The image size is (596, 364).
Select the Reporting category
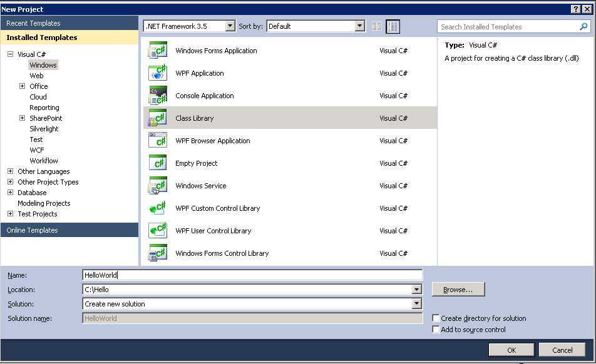click(44, 108)
